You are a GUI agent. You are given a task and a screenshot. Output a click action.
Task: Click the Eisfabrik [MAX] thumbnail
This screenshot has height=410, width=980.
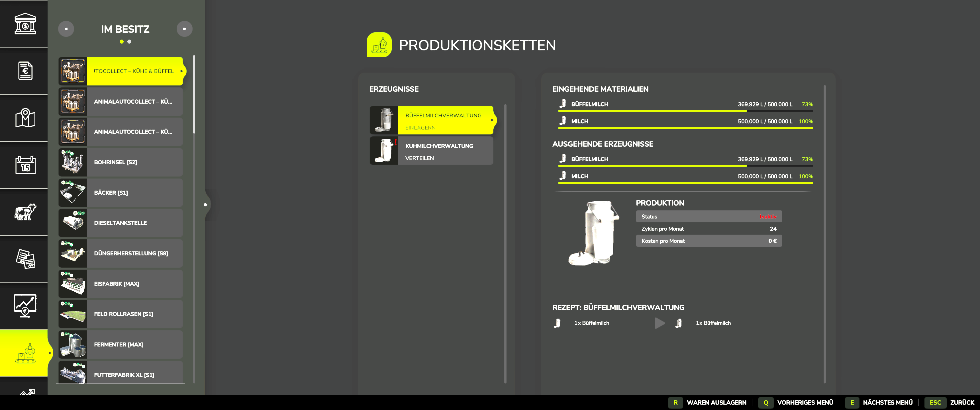73,284
